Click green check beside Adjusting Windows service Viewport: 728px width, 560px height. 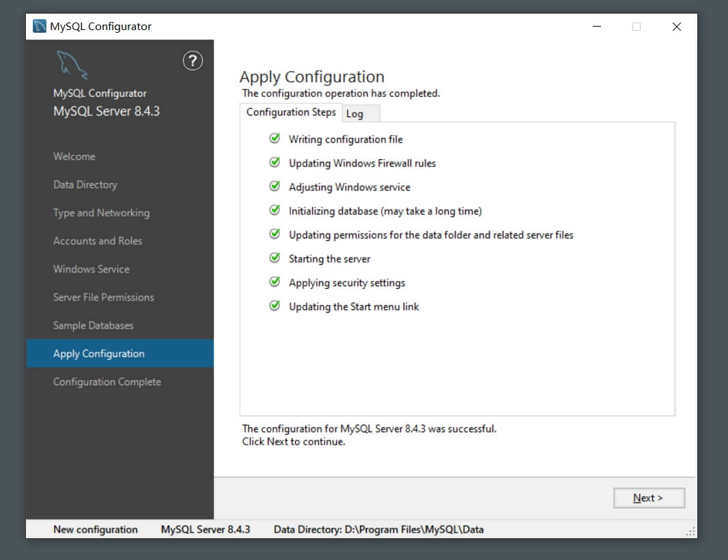275,186
